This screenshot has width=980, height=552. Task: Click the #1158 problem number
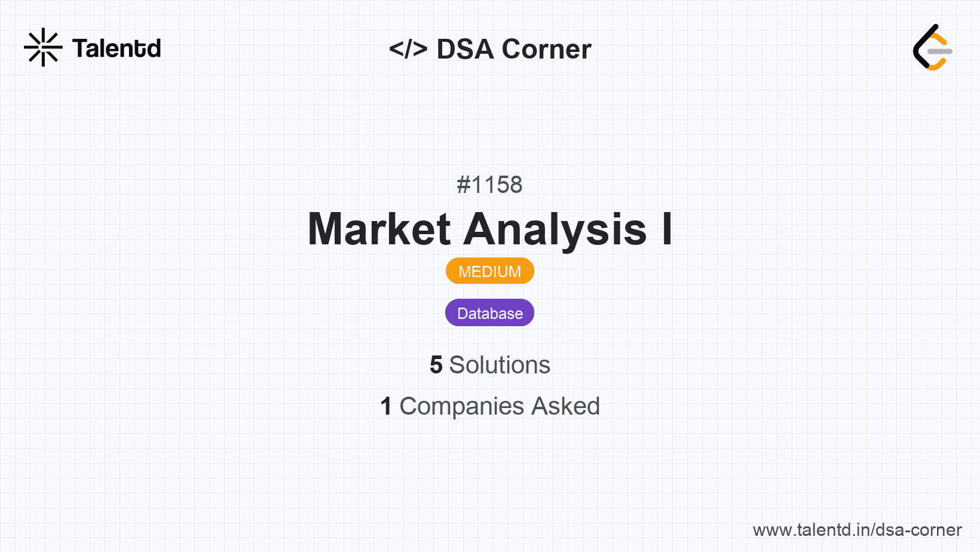tap(489, 185)
